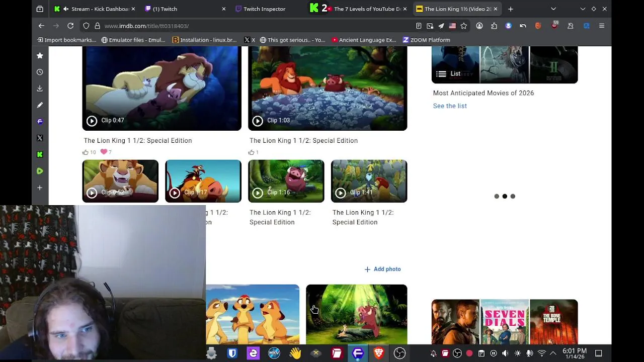Reload the IMDb page
The height and width of the screenshot is (362, 644).
point(70,26)
